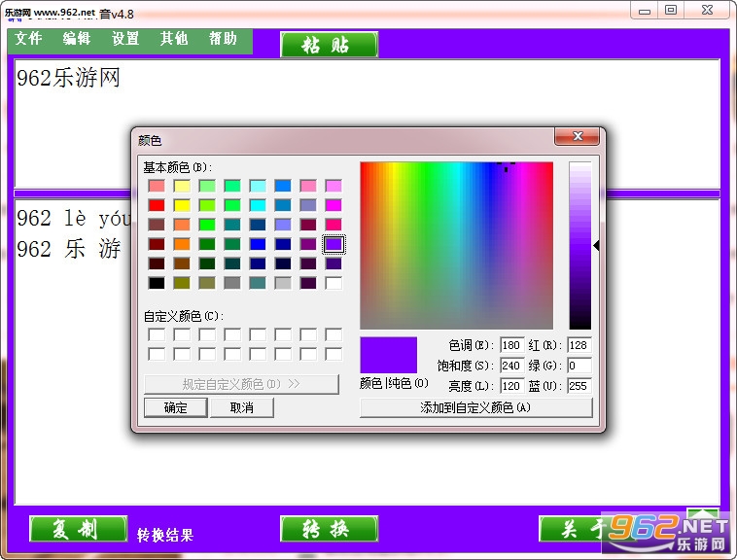Select the black basic color swatch
The height and width of the screenshot is (560, 737).
point(157,283)
